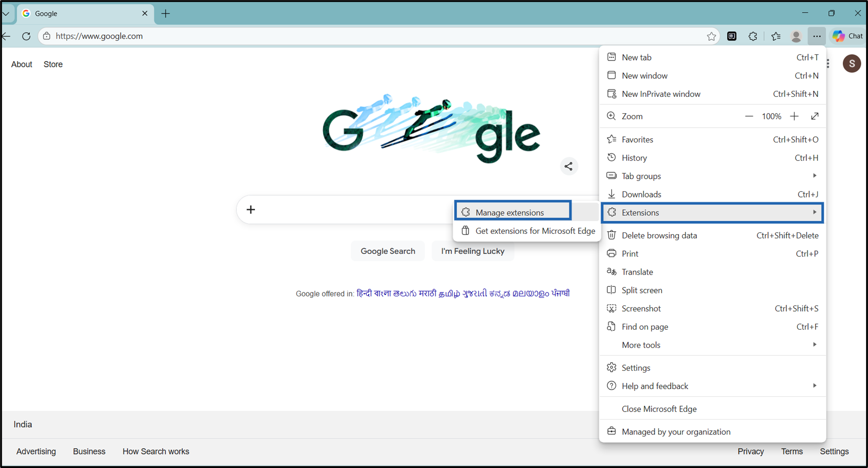The width and height of the screenshot is (868, 468).
Task: Click the Google doodle image
Action: tap(431, 129)
